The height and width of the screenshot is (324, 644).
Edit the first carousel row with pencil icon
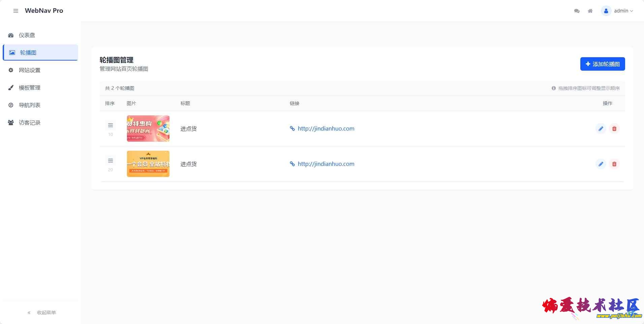[601, 129]
